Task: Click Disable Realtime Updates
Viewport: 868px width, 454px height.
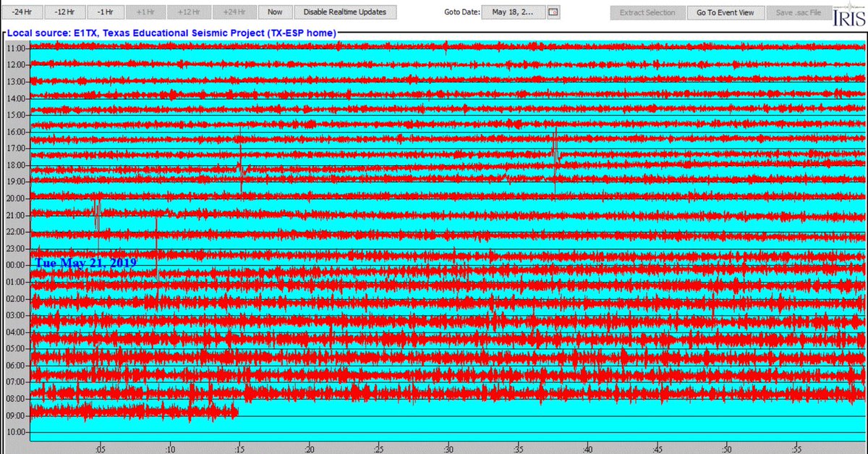Action: 344,12
